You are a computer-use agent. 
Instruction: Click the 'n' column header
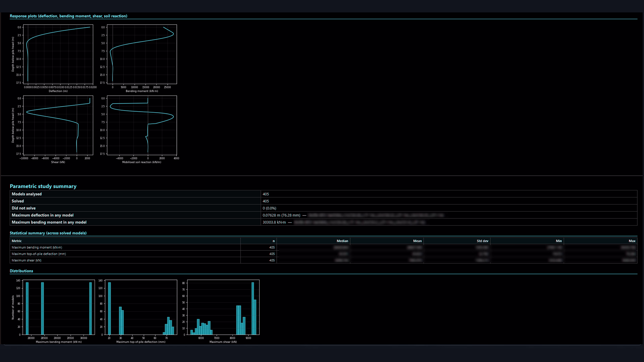pyautogui.click(x=274, y=241)
